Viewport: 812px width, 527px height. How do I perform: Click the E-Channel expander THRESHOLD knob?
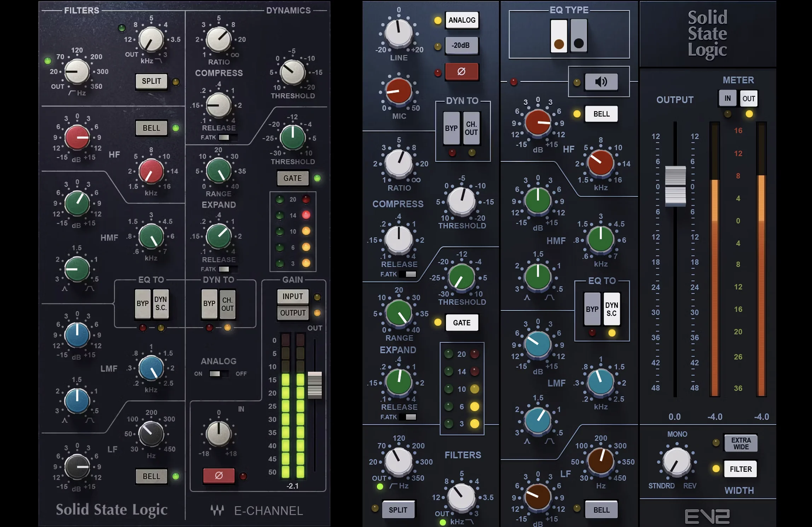click(292, 138)
